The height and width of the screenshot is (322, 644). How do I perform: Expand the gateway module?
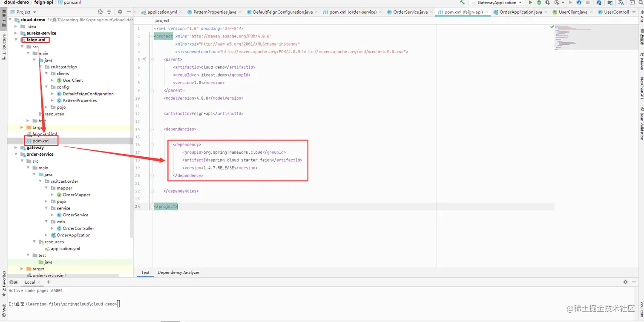coord(16,148)
